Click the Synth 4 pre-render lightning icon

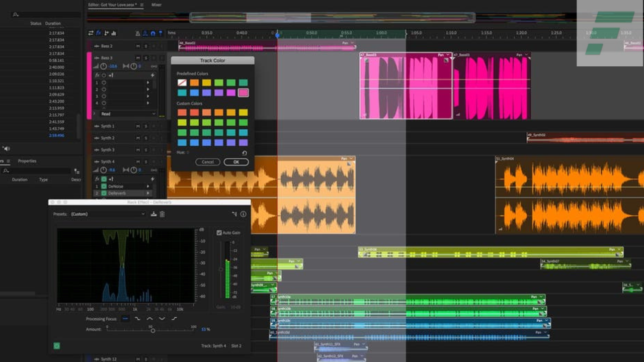pos(152,179)
